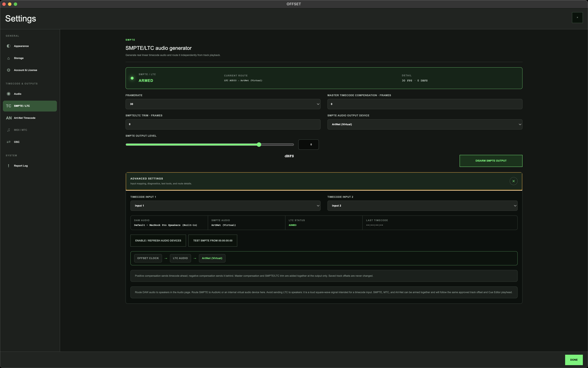This screenshot has width=588, height=368.
Task: Open the Storage settings page
Action: pyautogui.click(x=30, y=58)
